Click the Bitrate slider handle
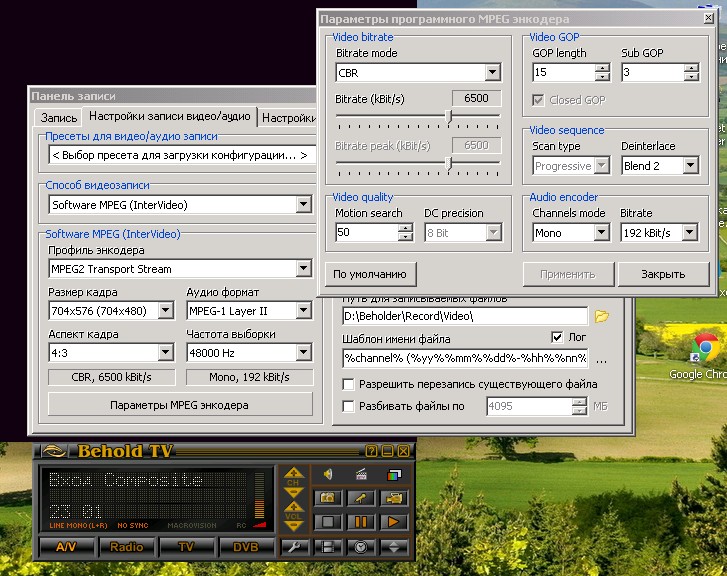 pyautogui.click(x=448, y=116)
